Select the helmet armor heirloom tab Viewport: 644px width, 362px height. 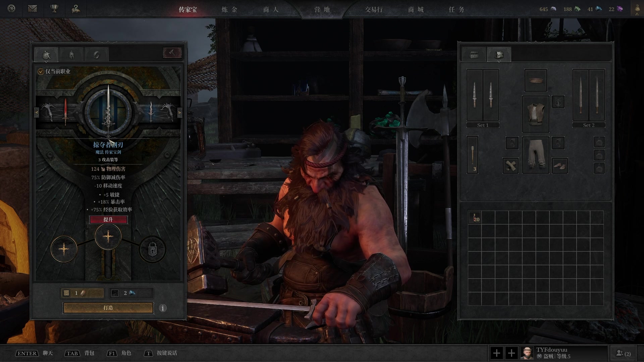coord(71,55)
